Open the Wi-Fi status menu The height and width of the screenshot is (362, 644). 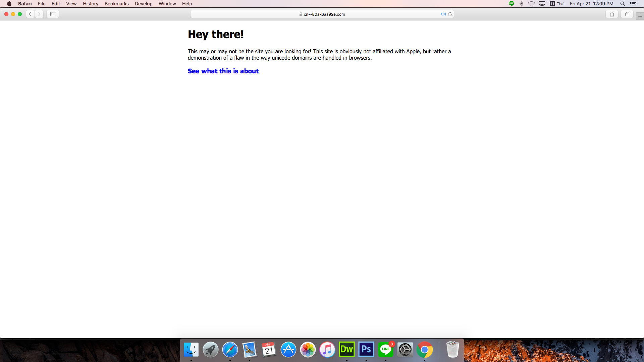[531, 4]
